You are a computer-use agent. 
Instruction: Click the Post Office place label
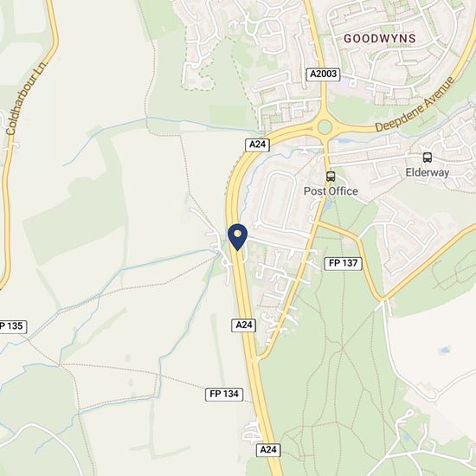331,191
